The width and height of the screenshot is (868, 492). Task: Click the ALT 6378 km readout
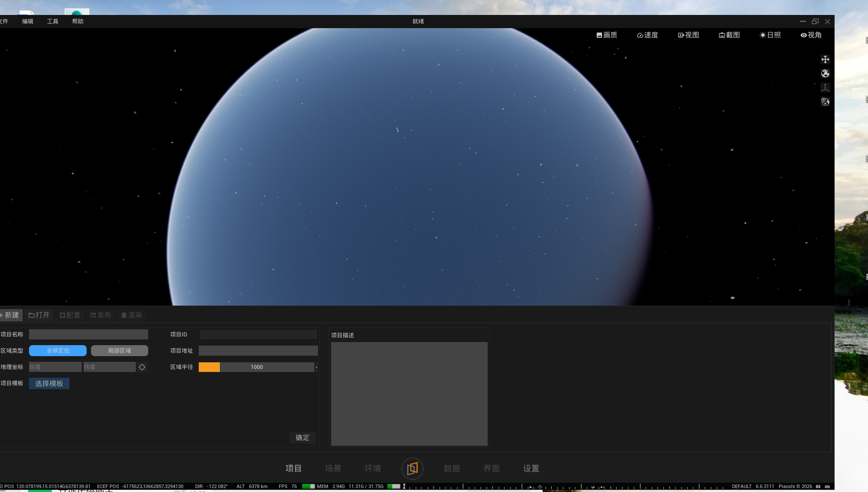(x=252, y=487)
